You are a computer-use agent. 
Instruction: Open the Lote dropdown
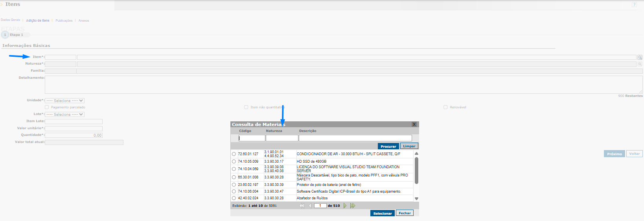pos(64,115)
